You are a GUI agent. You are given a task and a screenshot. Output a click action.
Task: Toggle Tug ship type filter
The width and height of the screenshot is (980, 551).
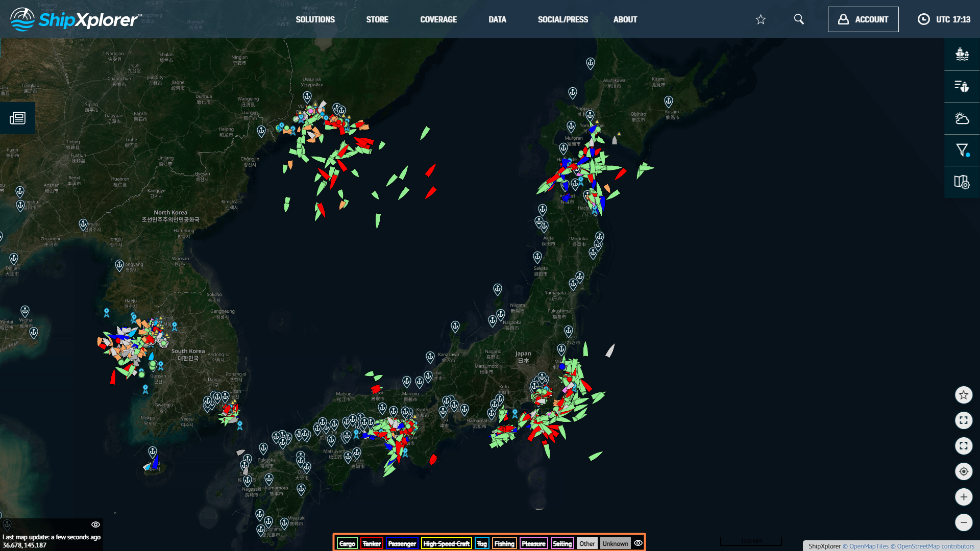click(482, 543)
